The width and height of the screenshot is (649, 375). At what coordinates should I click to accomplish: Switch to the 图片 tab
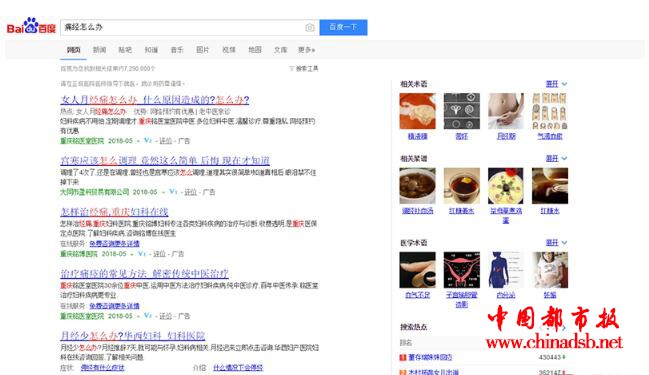[x=203, y=50]
